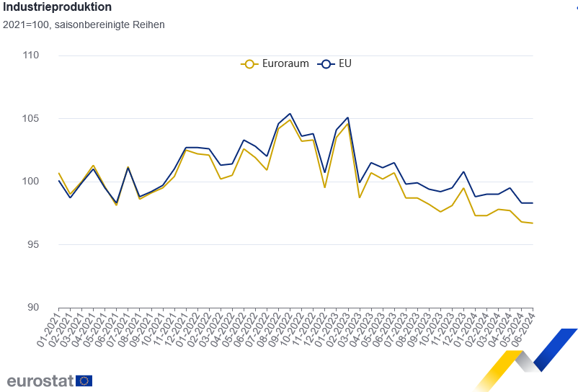578x392 pixels.
Task: Click the 90 y-axis label
Action: [32, 308]
